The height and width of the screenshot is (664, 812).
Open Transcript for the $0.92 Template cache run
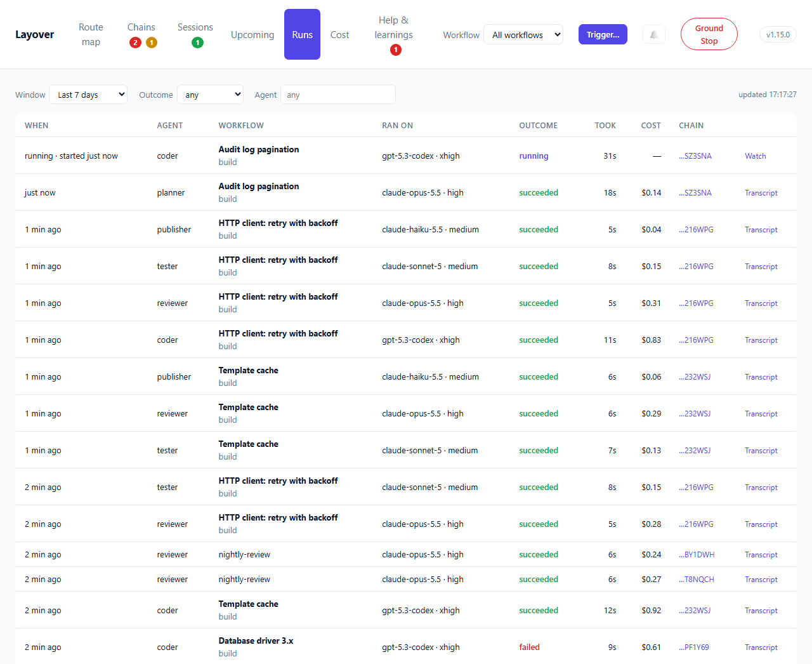pyautogui.click(x=761, y=610)
